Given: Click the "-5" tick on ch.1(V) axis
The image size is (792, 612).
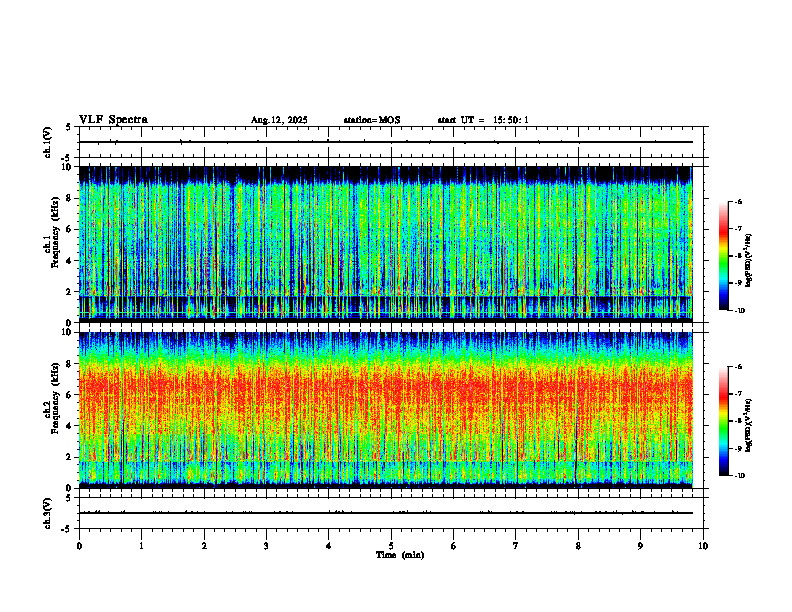Looking at the screenshot, I should coord(67,158).
